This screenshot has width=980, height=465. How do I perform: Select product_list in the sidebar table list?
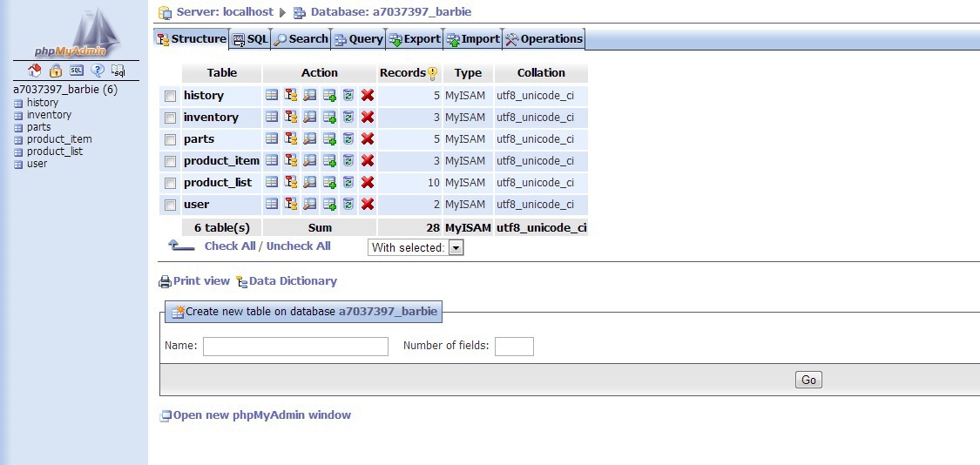(x=54, y=152)
